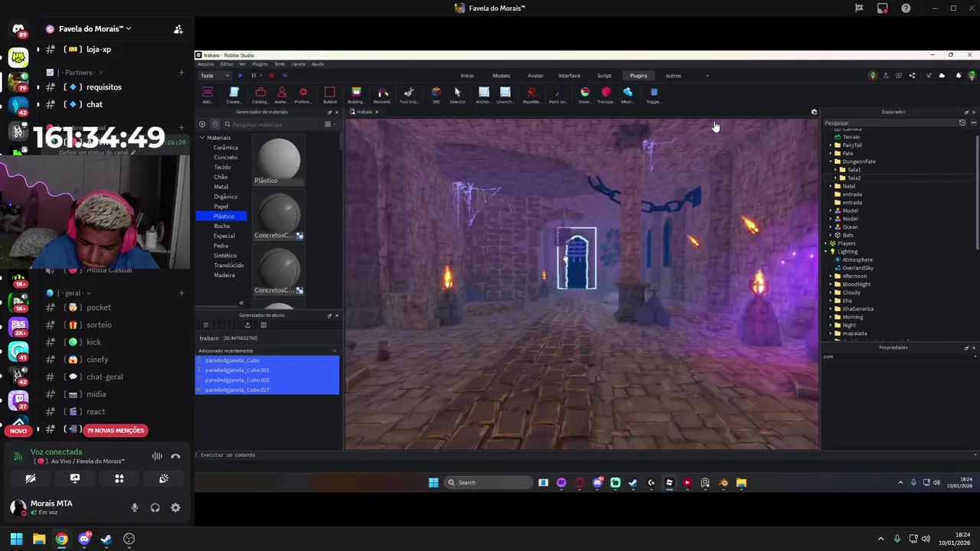Click the Show plugin sphere icon
980x551 pixels.
(585, 92)
